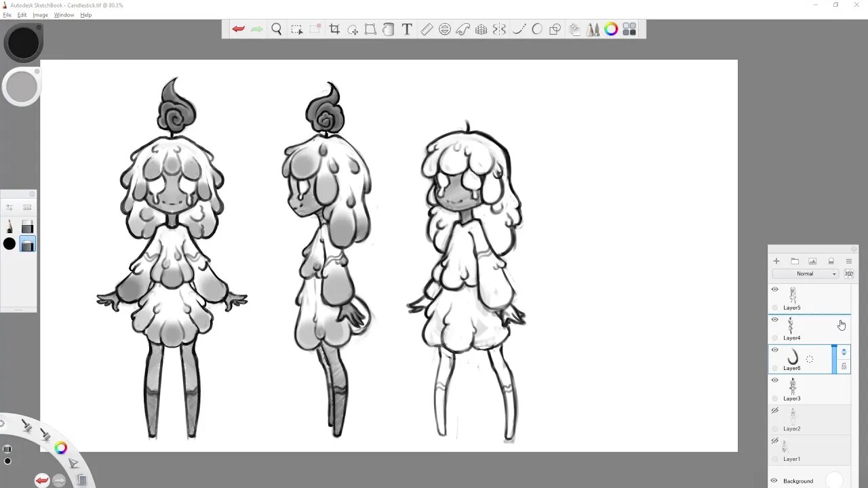The width and height of the screenshot is (868, 488).
Task: Toggle the Symmetry tool
Action: pos(500,29)
